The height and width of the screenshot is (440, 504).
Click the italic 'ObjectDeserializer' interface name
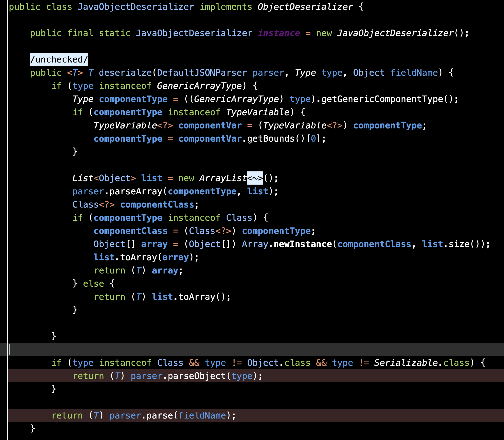point(305,7)
